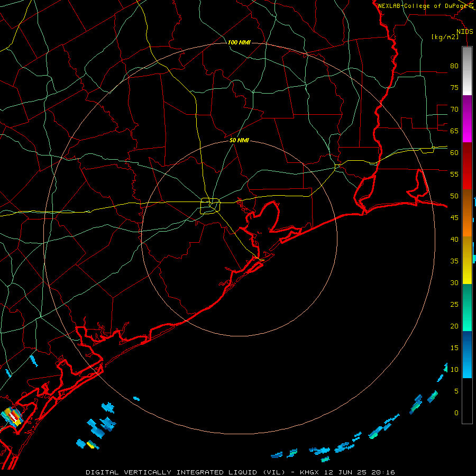476x476 pixels.
Task: Click the 5 value on the scale
Action: click(x=456, y=391)
